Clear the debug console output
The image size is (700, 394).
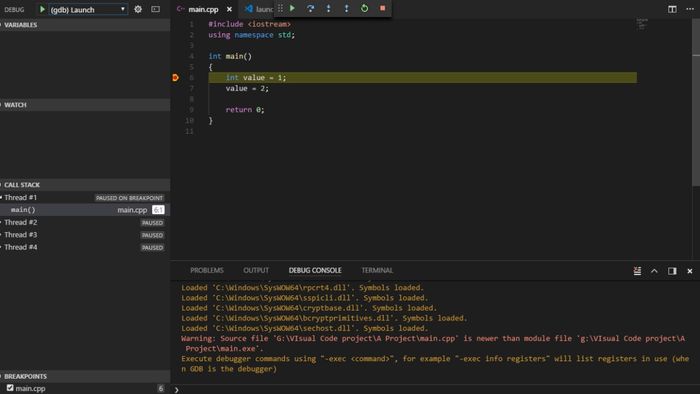[637, 271]
